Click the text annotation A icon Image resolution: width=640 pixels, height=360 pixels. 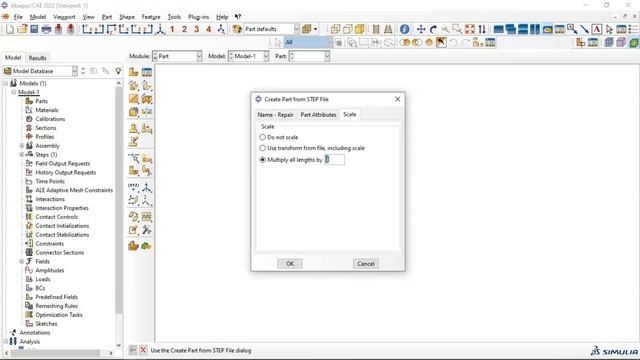(596, 29)
